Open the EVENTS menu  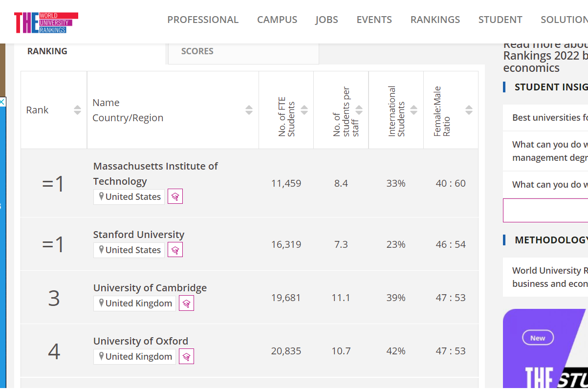[x=374, y=20]
